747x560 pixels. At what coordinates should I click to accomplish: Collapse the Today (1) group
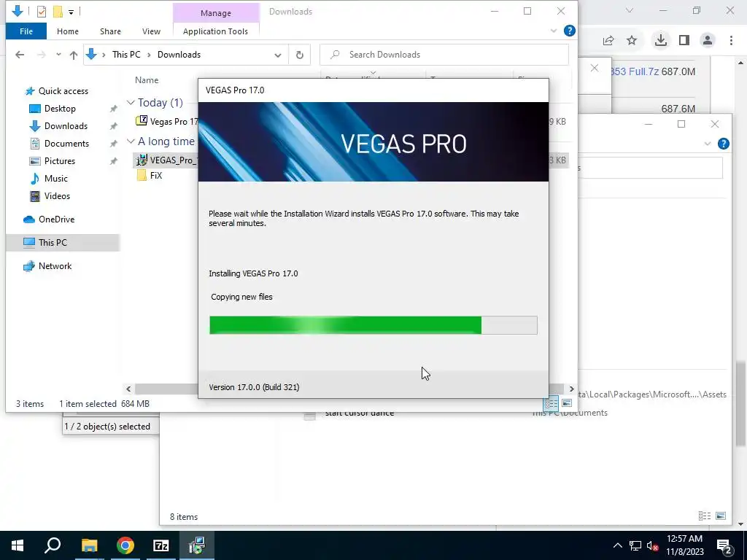pyautogui.click(x=131, y=103)
